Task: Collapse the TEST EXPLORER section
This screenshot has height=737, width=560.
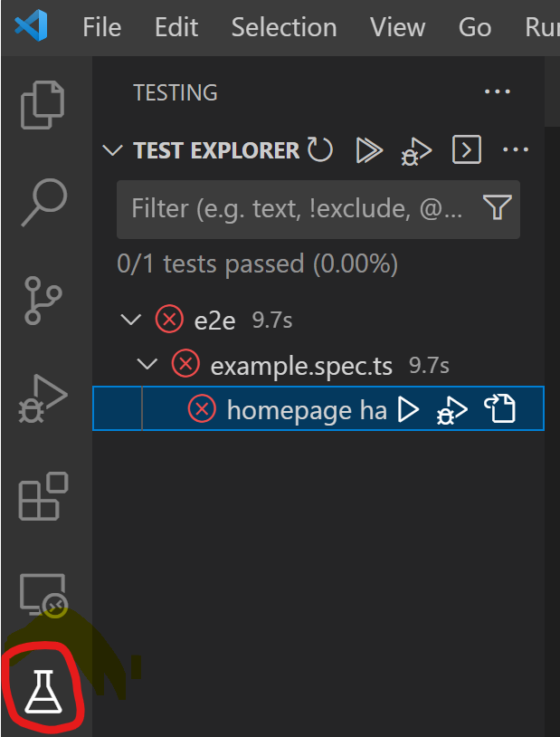Action: pyautogui.click(x=113, y=151)
